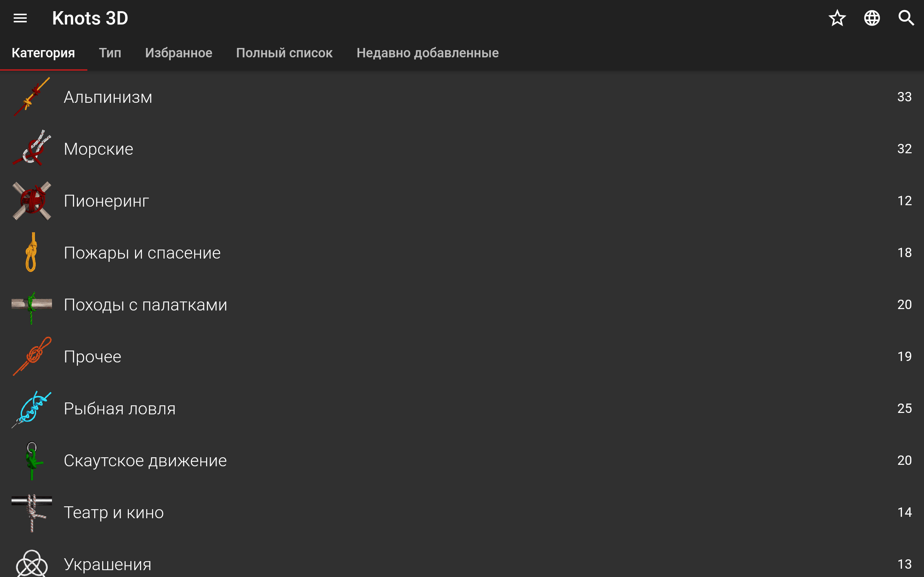Image resolution: width=924 pixels, height=577 pixels.
Task: Select the Категория tab
Action: point(43,53)
